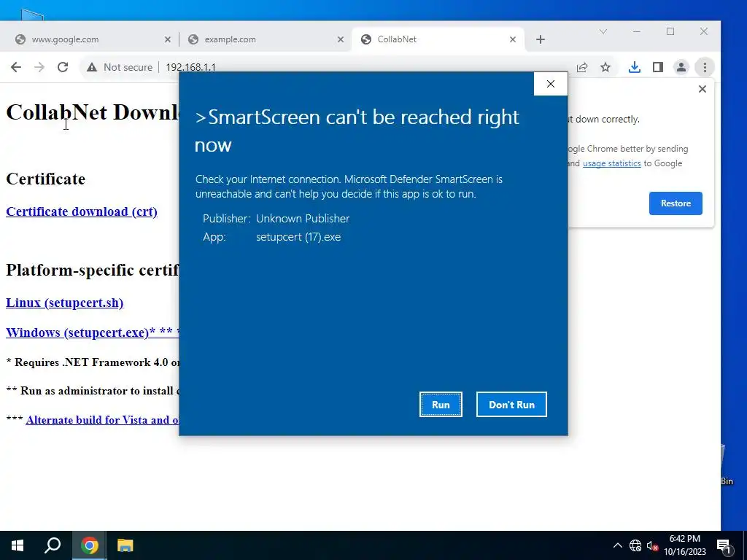Open Chrome profile avatar
Image resolution: width=747 pixels, height=560 pixels.
[x=681, y=67]
